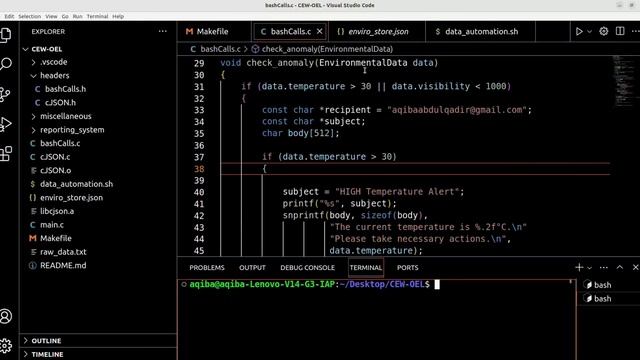Viewport: 640px width, 360px height.
Task: Expand the TIMELINE section
Action: [x=98, y=354]
